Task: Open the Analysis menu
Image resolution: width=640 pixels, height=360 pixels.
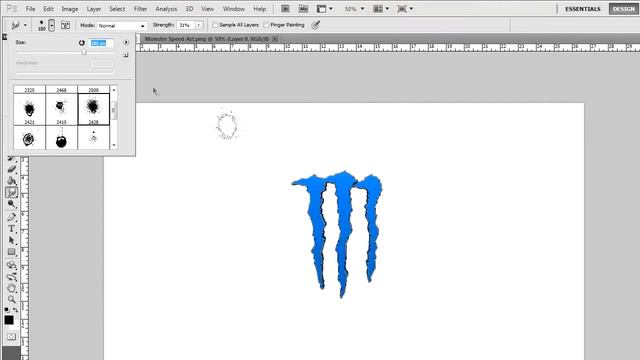Action: [166, 9]
